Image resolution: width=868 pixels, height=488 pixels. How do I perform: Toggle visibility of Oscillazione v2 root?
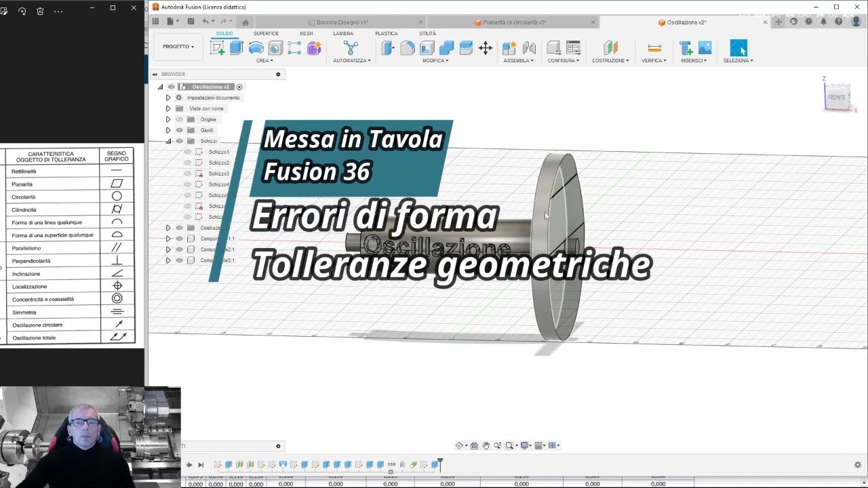click(x=171, y=87)
